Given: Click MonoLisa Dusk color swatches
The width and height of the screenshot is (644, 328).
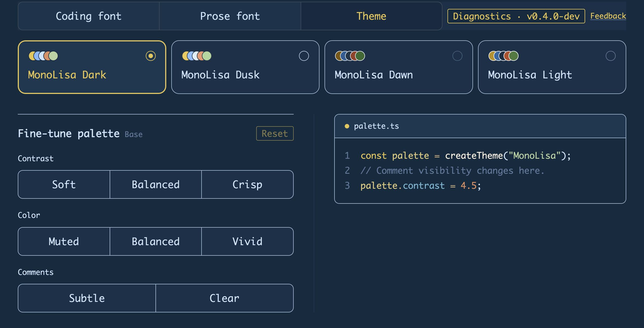Looking at the screenshot, I should pos(197,56).
